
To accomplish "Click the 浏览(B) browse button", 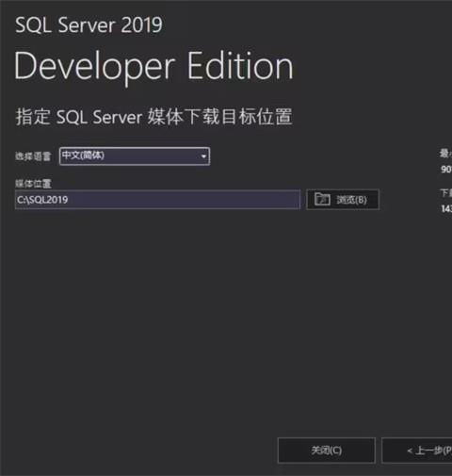I will pos(343,199).
